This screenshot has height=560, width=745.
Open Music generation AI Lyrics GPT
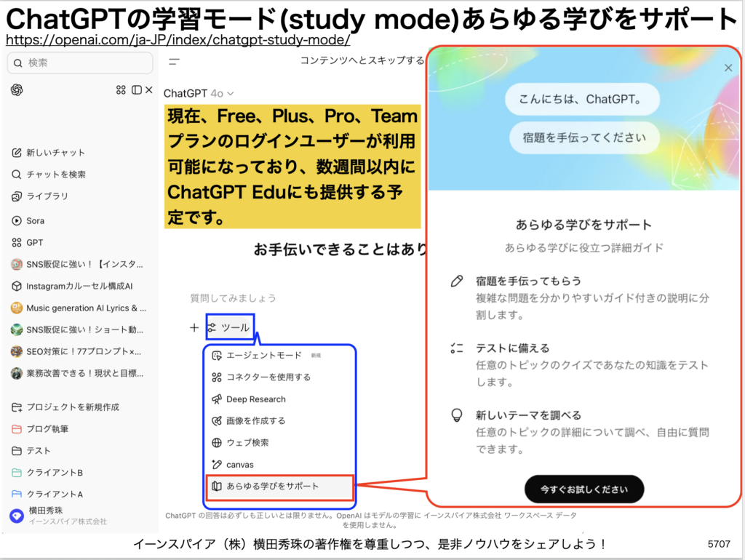click(79, 308)
